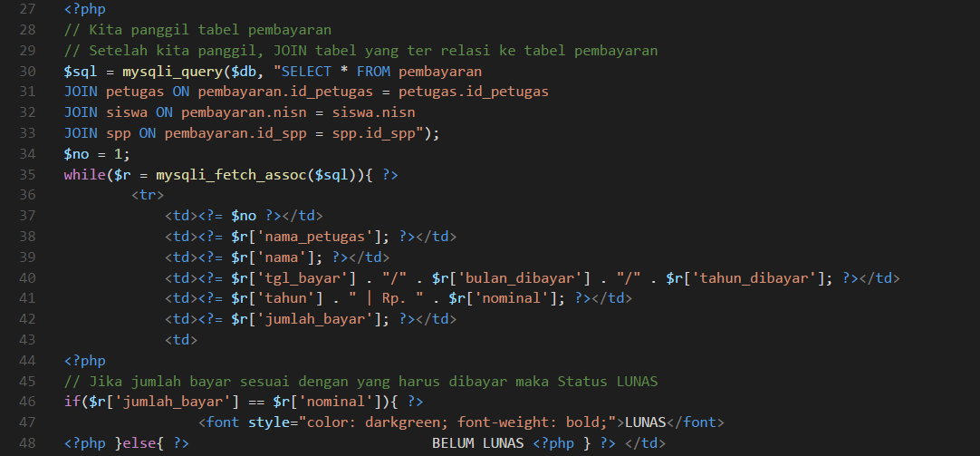Click the 'nama' key on line 39
Image resolution: width=980 pixels, height=456 pixels.
pyautogui.click(x=282, y=257)
